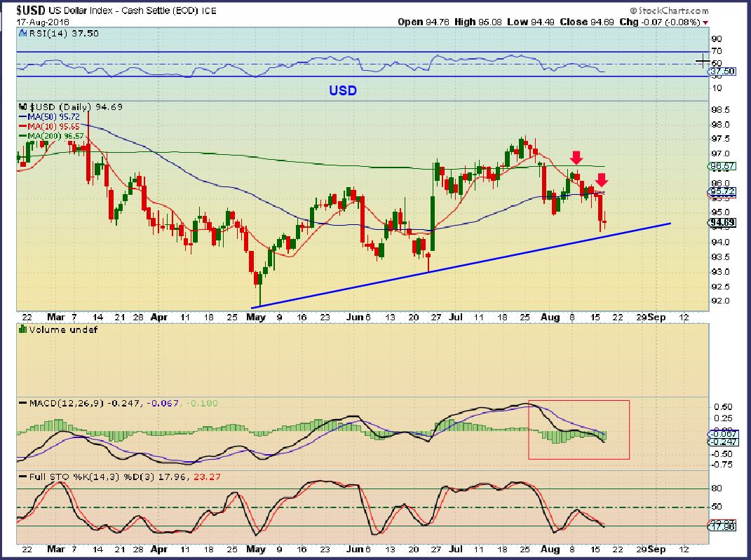
Task: Click the 94.69 last price tag
Action: pos(722,224)
